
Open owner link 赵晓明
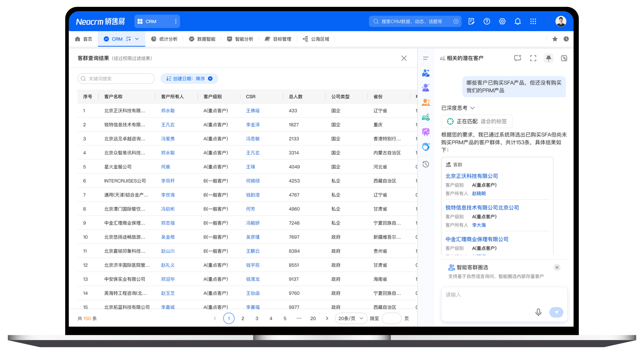[479, 193]
